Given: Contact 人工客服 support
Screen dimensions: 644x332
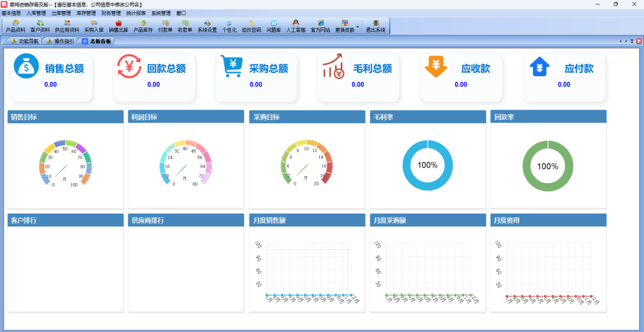Looking at the screenshot, I should 296,26.
